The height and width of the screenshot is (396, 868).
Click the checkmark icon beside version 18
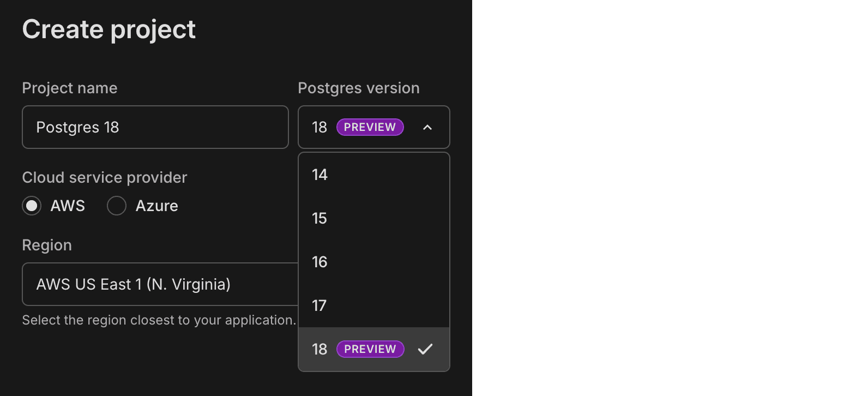click(x=425, y=349)
